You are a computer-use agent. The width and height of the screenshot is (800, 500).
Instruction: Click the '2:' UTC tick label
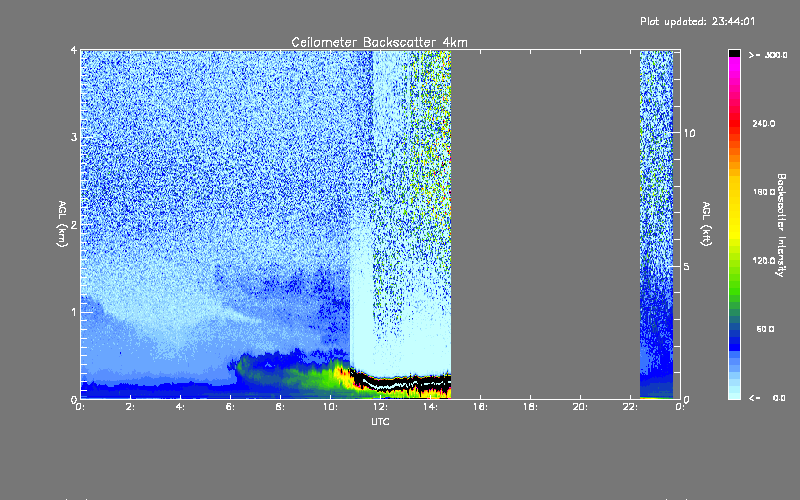pyautogui.click(x=131, y=407)
